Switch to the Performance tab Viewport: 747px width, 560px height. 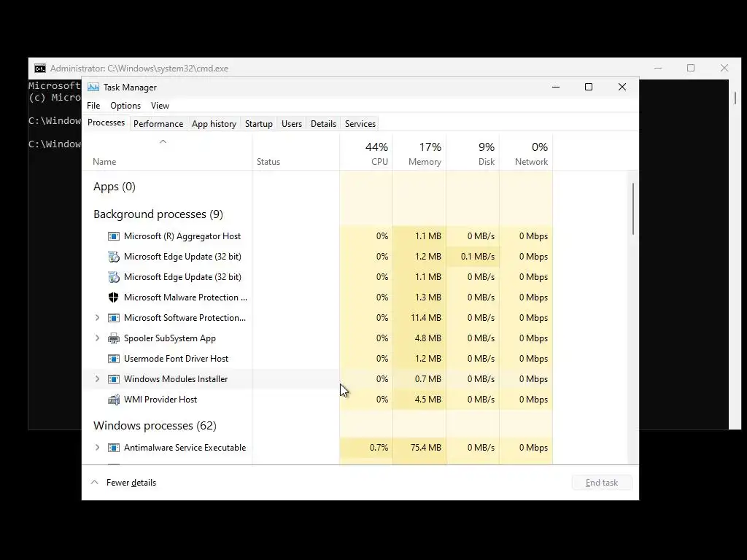pos(158,124)
